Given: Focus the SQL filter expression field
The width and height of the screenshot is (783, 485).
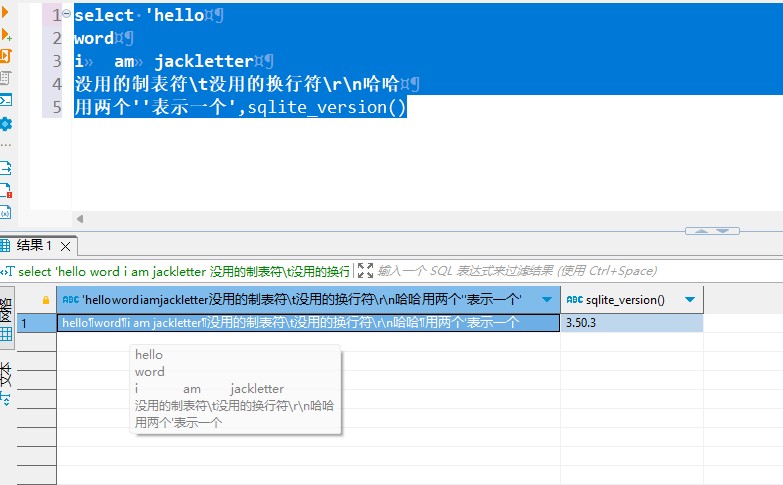Looking at the screenshot, I should 517,271.
